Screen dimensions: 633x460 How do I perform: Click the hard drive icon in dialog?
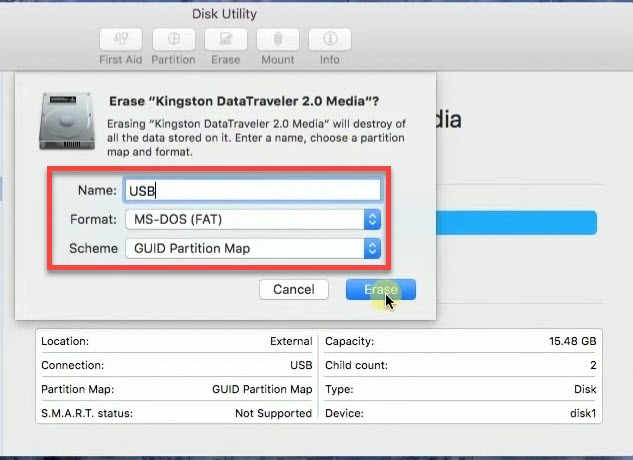[x=67, y=120]
